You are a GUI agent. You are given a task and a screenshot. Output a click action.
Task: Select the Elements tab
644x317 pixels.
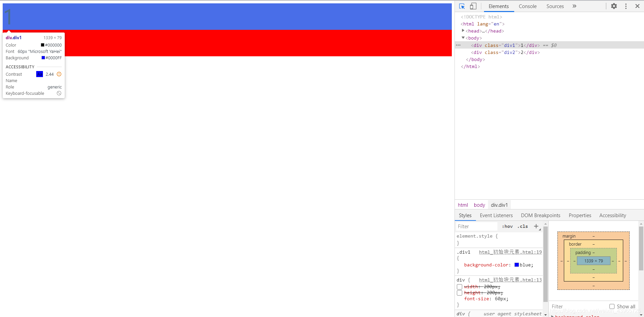click(498, 6)
